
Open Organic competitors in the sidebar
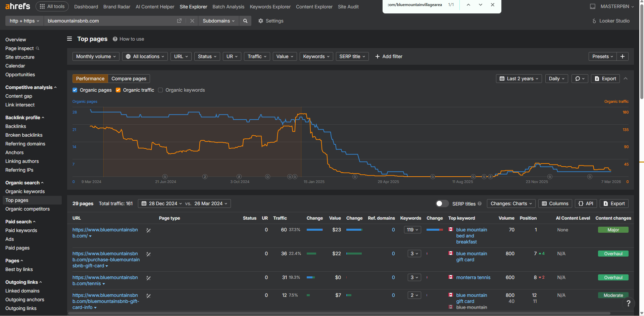pos(28,209)
